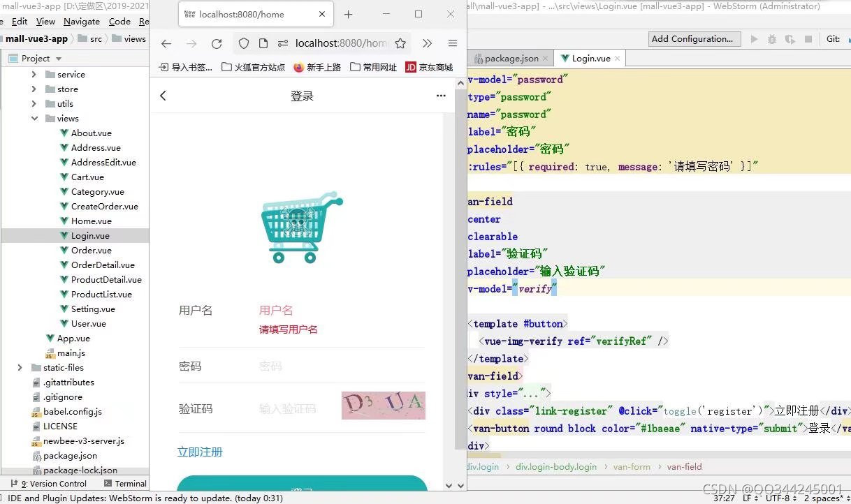This screenshot has width=851, height=504.
Task: Bookmark page with the star icon
Action: [x=400, y=43]
